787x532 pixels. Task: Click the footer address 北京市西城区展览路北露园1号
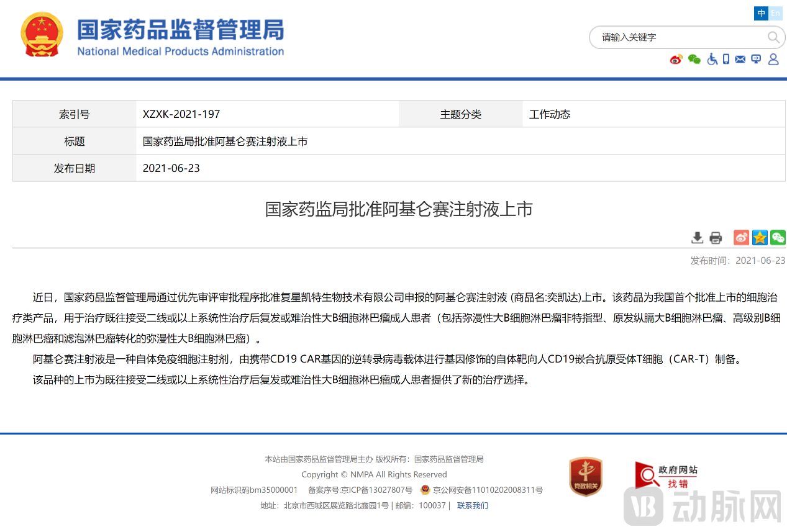coord(336,505)
